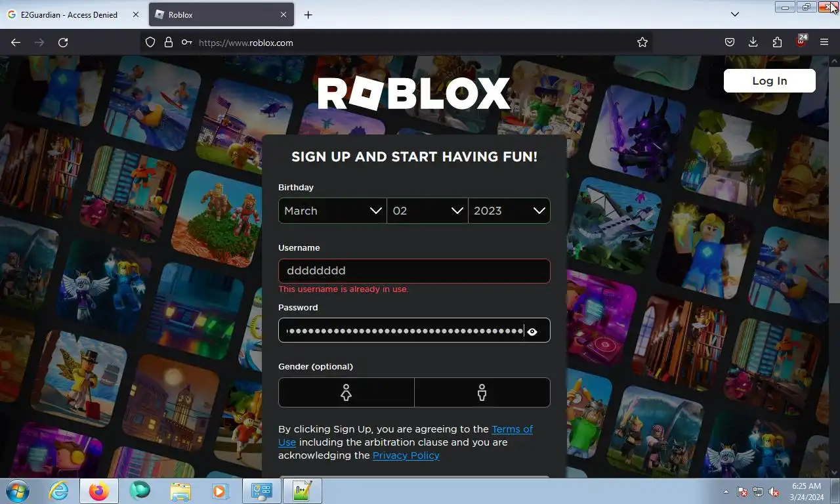840x504 pixels.
Task: Open the birthday year dropdown showing 2023
Action: [509, 211]
